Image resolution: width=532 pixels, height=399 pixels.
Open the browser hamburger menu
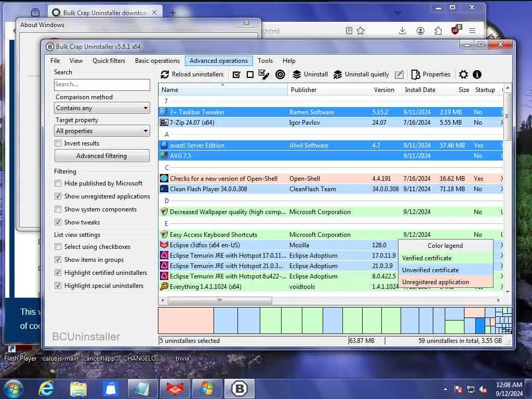click(472, 31)
